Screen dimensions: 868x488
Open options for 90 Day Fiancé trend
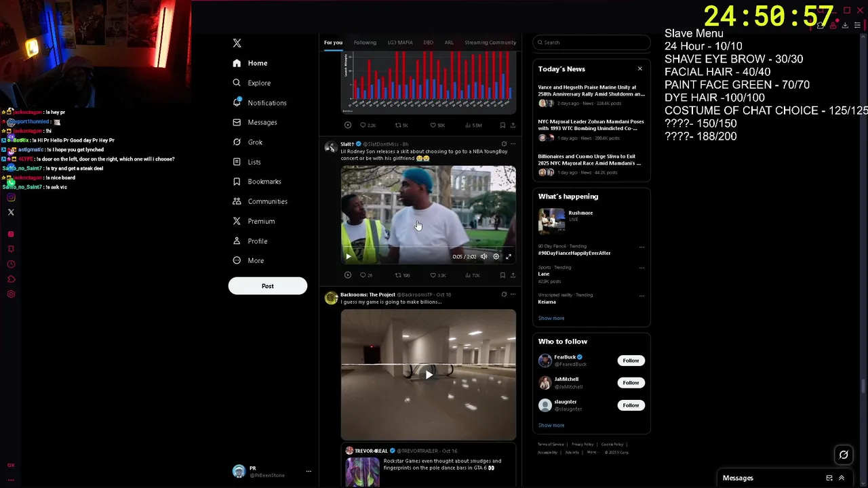642,247
